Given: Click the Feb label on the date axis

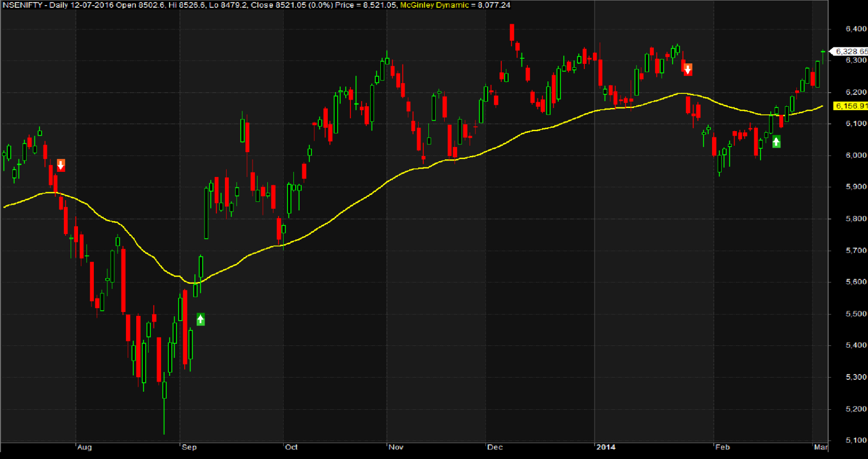Looking at the screenshot, I should click(x=722, y=448).
